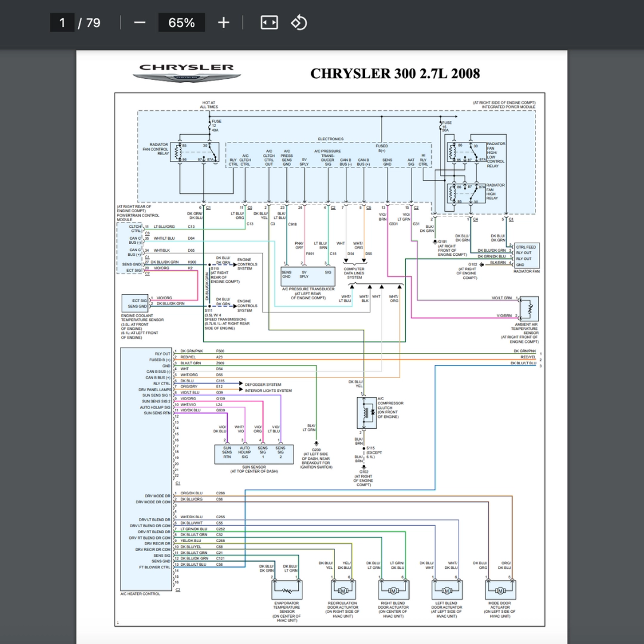Click the RIGHT BLEND DOOR ACTUATOR label
Viewport: 644px width, 644px height.
tap(393, 605)
